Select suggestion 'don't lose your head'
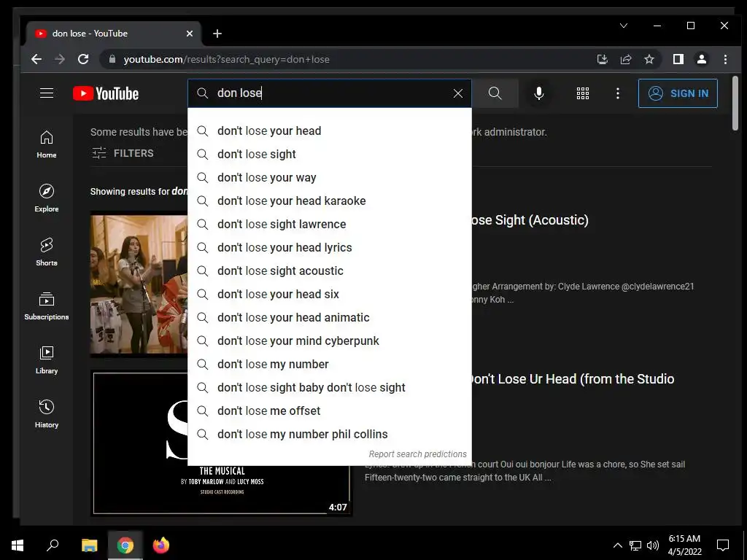 [x=330, y=131]
